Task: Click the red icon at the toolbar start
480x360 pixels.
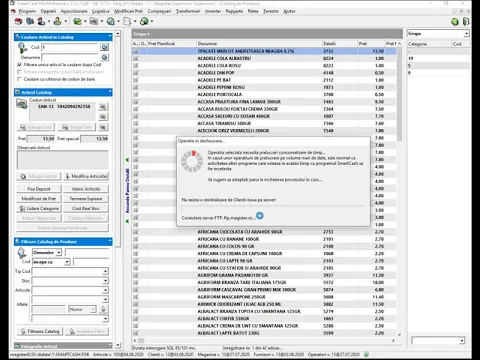Action: pos(18,22)
